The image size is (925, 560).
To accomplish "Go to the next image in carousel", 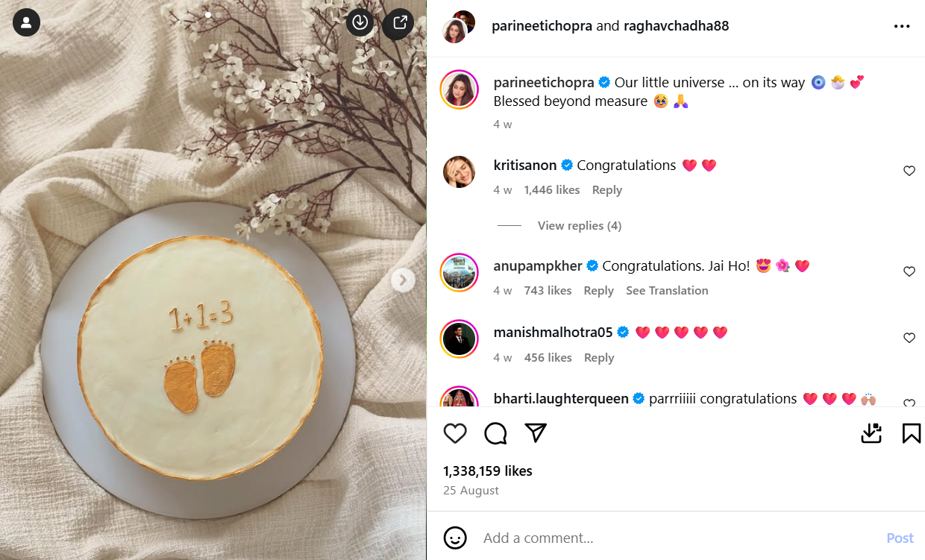I will coord(403,280).
